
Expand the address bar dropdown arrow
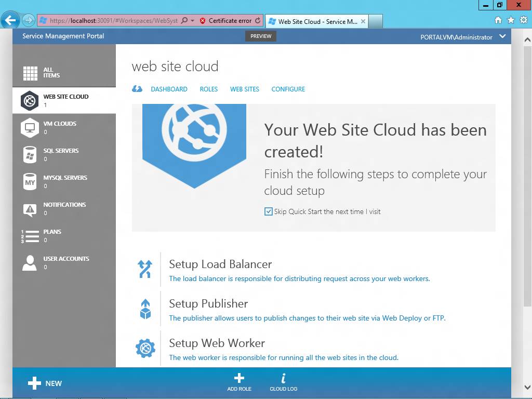coord(192,21)
